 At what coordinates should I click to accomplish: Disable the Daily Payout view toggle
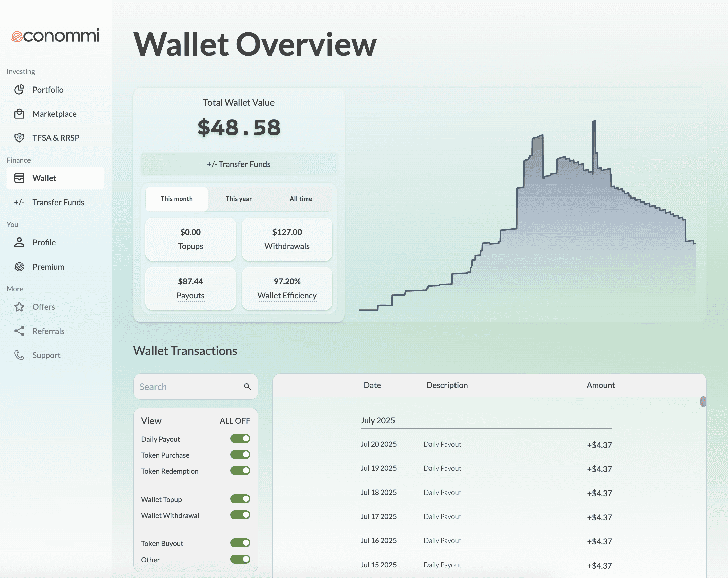click(240, 438)
